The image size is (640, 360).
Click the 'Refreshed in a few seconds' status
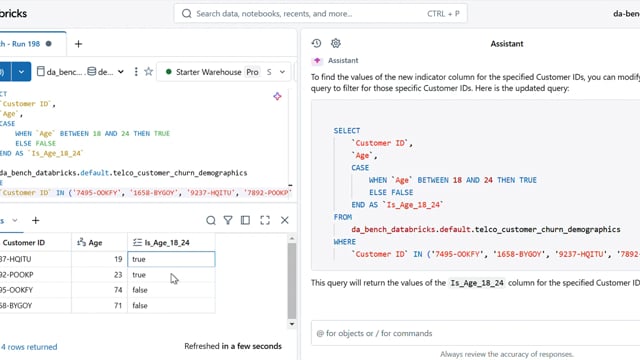tap(233, 346)
